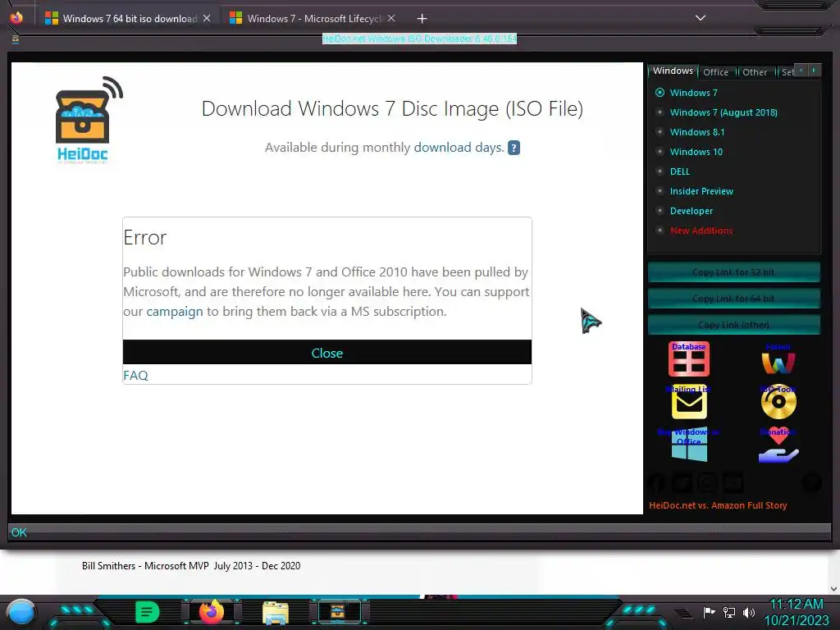Follow the download days link
Image resolution: width=840 pixels, height=630 pixels.
click(x=458, y=148)
